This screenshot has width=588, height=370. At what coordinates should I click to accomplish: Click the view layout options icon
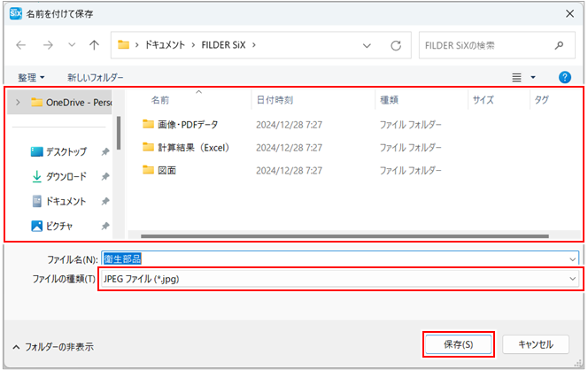[517, 77]
